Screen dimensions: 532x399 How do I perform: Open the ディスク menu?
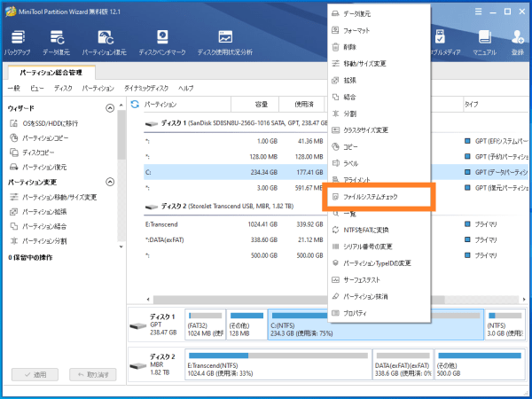[63, 88]
